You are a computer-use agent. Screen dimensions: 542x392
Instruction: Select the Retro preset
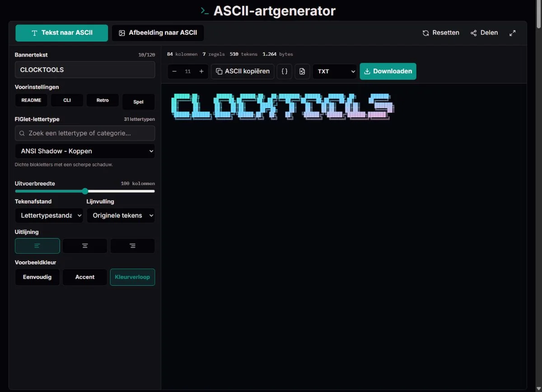click(x=103, y=100)
